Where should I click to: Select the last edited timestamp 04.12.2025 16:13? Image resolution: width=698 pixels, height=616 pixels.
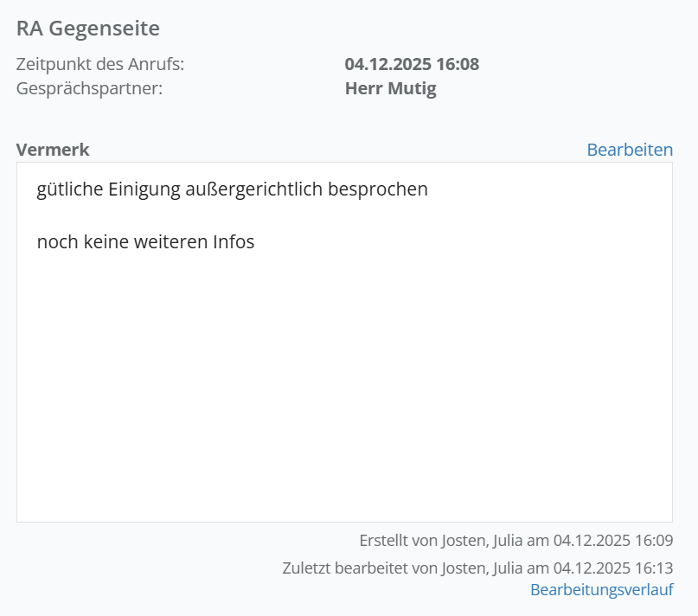pos(613,568)
